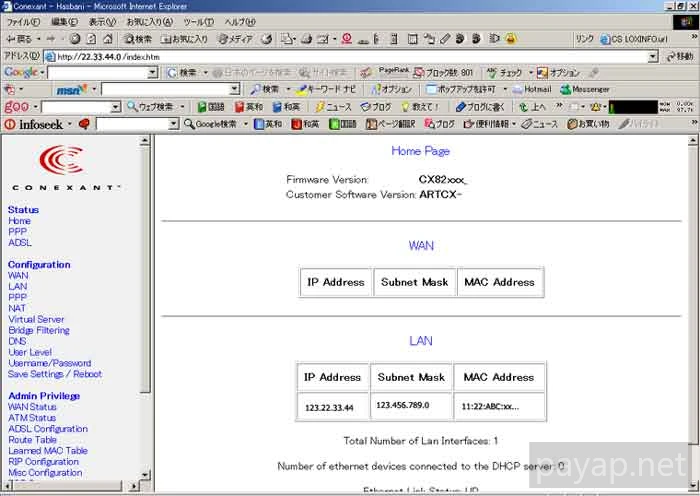This screenshot has height=496, width=700.
Task: Open the ファイル(F) menu
Action: pyautogui.click(x=23, y=22)
